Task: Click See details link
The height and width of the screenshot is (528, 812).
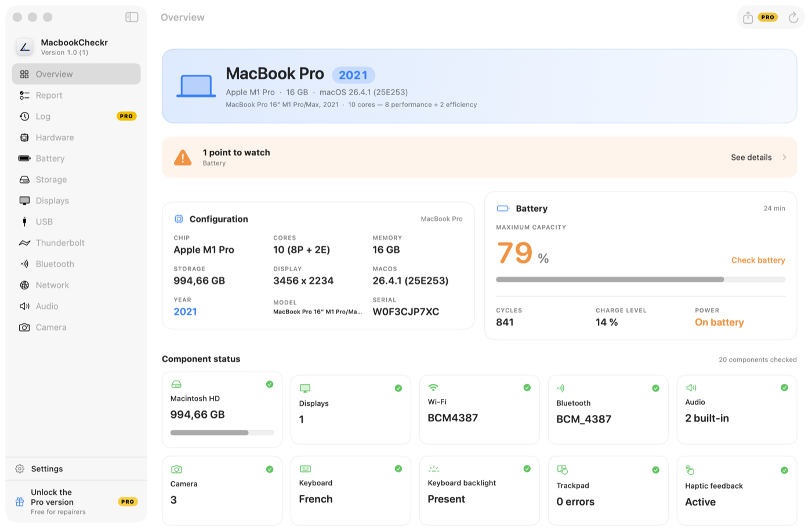Action: tap(751, 158)
